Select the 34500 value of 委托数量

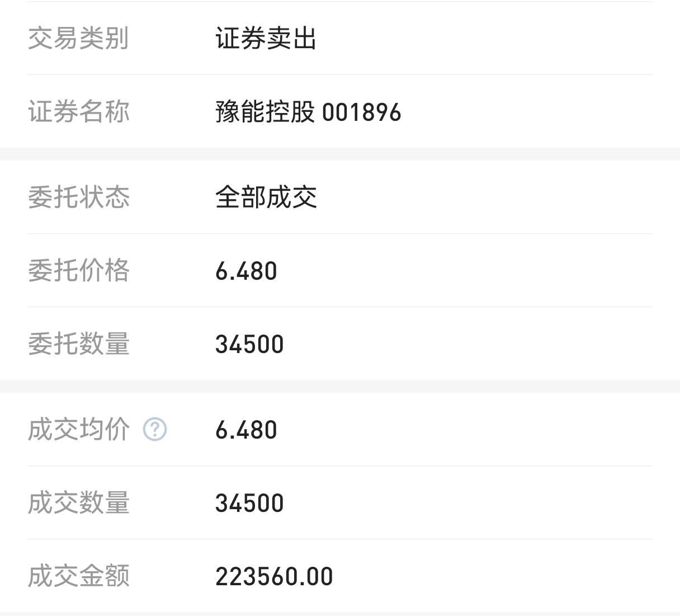point(249,345)
